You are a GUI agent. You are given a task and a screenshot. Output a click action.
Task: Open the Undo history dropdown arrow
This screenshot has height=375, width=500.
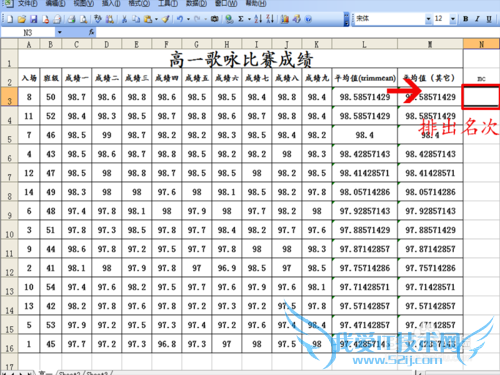[188, 19]
